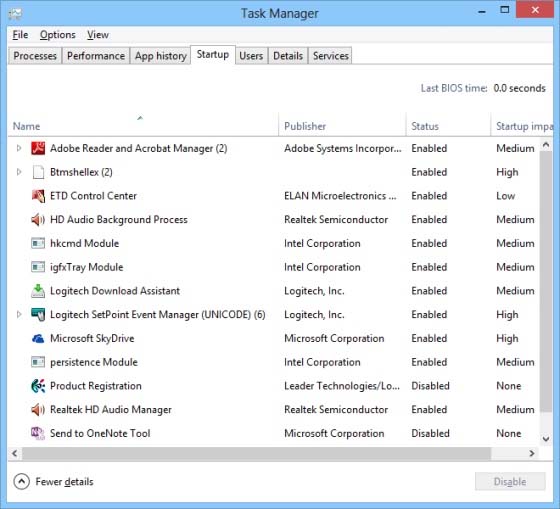Switch to the App history tab

(161, 56)
